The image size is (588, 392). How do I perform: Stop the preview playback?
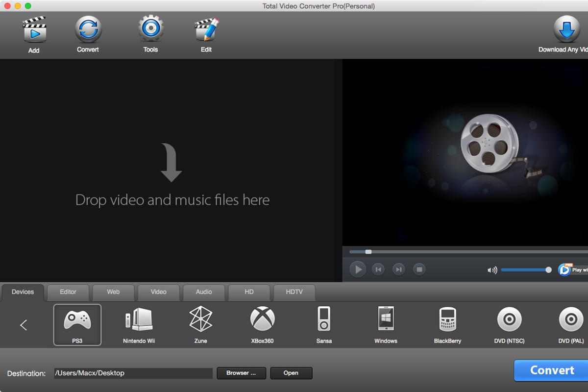click(x=419, y=269)
